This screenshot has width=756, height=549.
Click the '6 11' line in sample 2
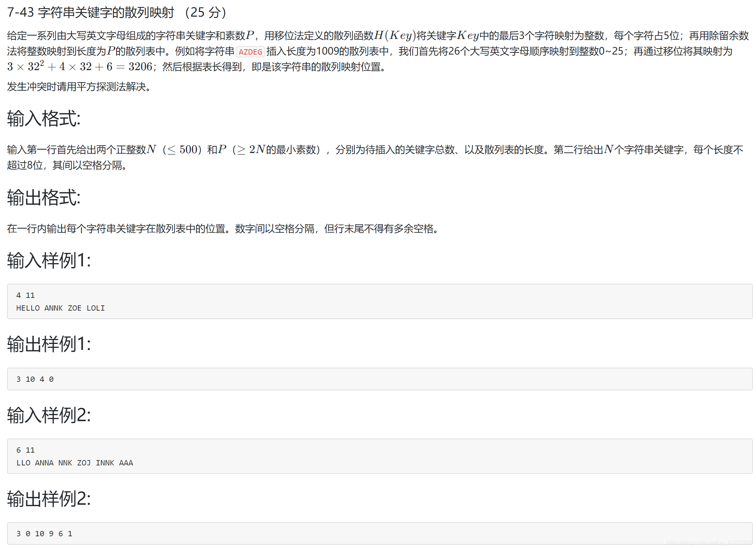25,450
